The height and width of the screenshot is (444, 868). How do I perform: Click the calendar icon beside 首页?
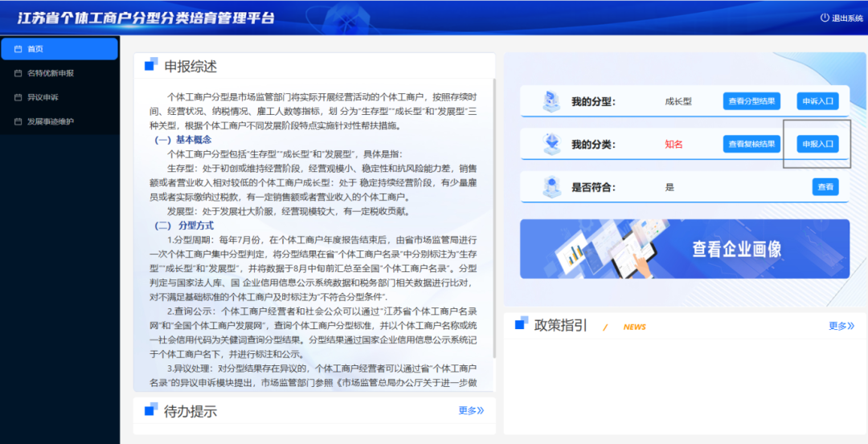point(18,49)
